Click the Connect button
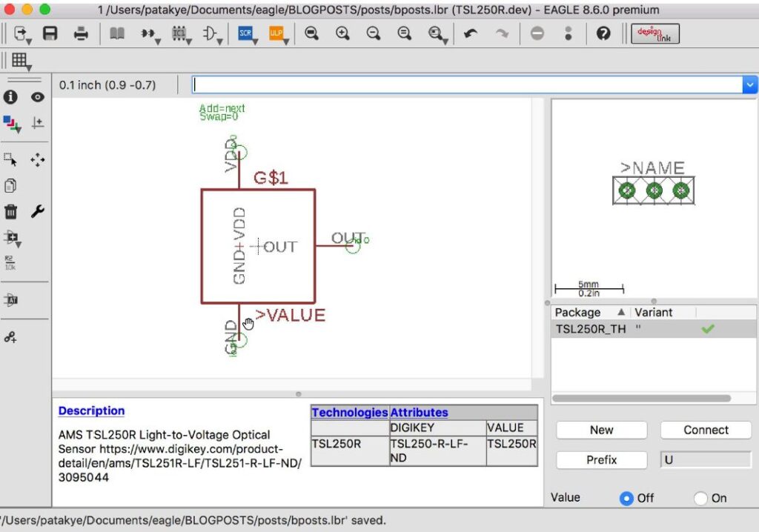759x532 pixels. pos(706,430)
